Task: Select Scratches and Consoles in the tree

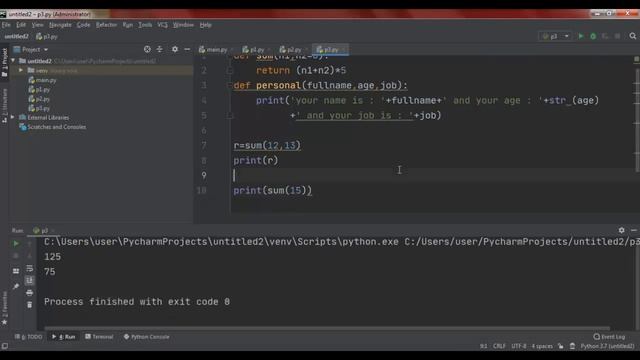Action: point(53,127)
